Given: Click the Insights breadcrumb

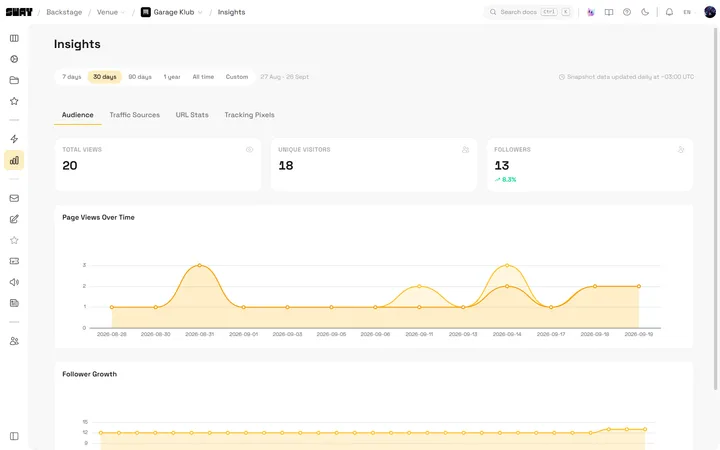Looking at the screenshot, I should (x=231, y=12).
